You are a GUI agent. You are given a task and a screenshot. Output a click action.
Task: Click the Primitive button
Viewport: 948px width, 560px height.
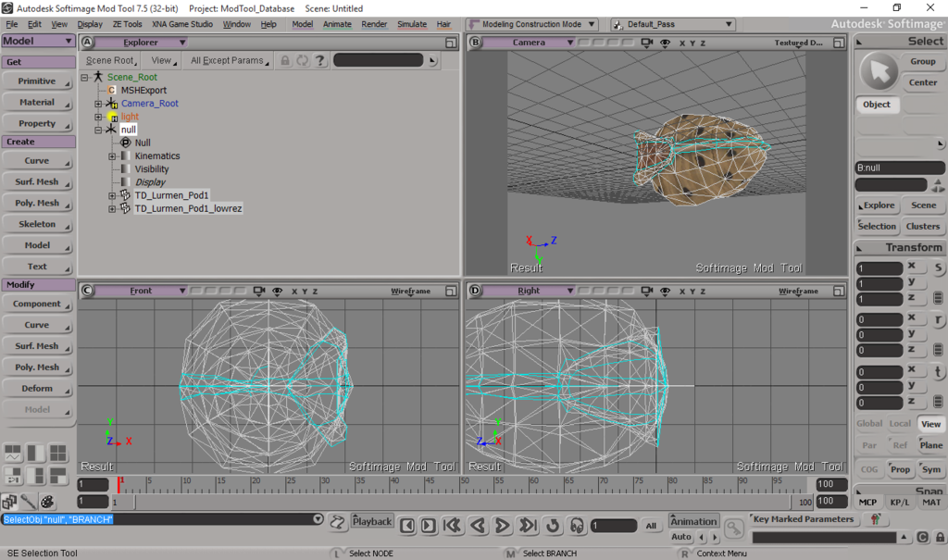click(x=37, y=81)
